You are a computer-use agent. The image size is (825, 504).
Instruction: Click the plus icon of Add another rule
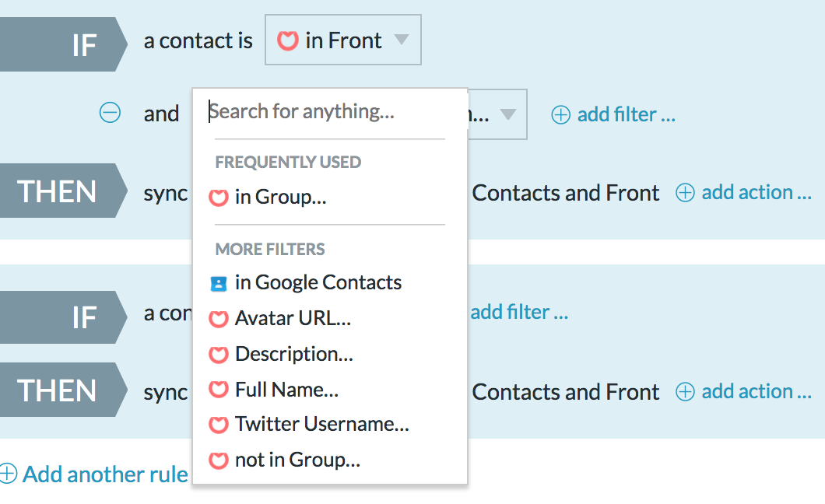click(x=8, y=473)
